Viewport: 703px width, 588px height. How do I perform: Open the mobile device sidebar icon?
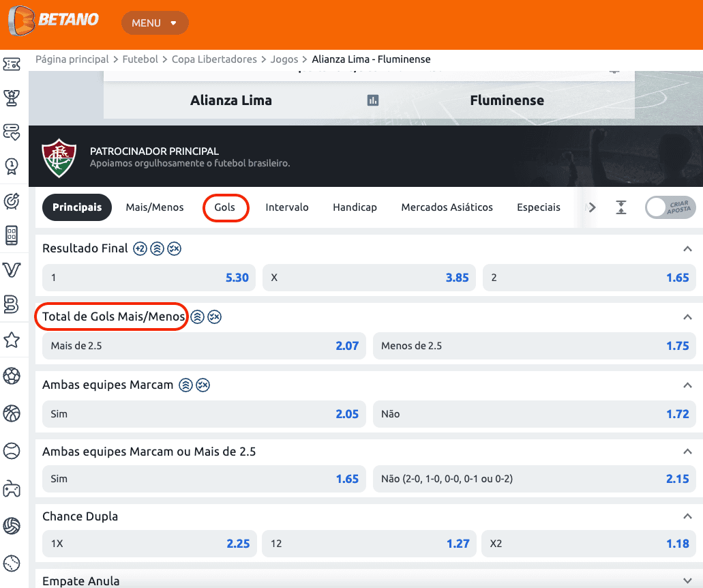coord(12,235)
